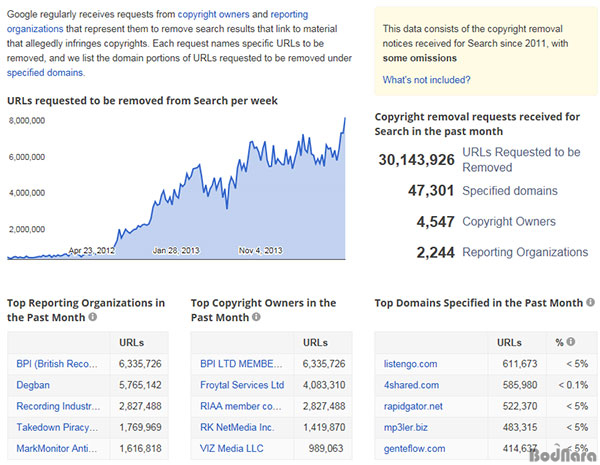The image size is (600, 465).
Task: Click the Jan 28, 2013 chart date label
Action: [x=176, y=251]
